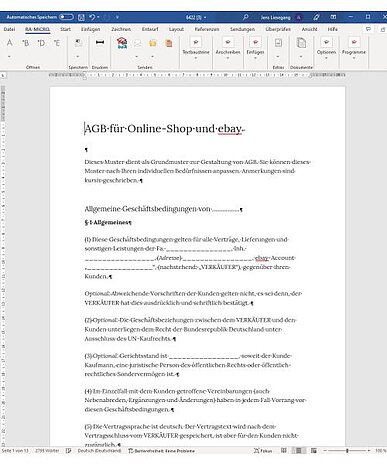Click the Redo icon in title bar

click(x=107, y=17)
